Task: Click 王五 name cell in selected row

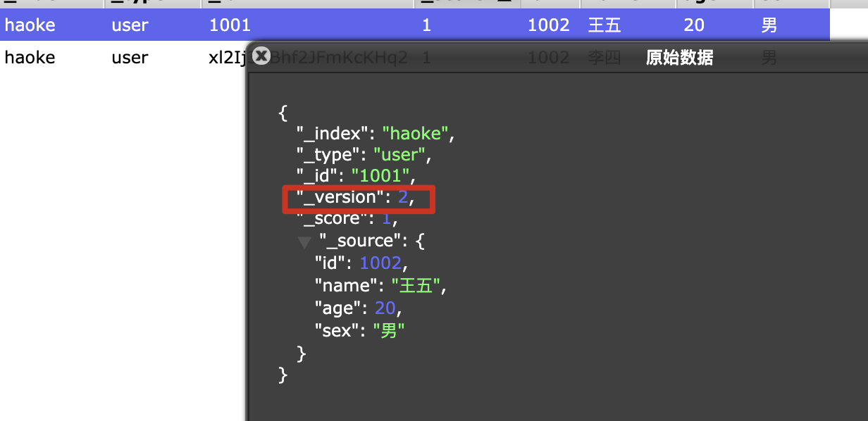Action: pyautogui.click(x=604, y=25)
